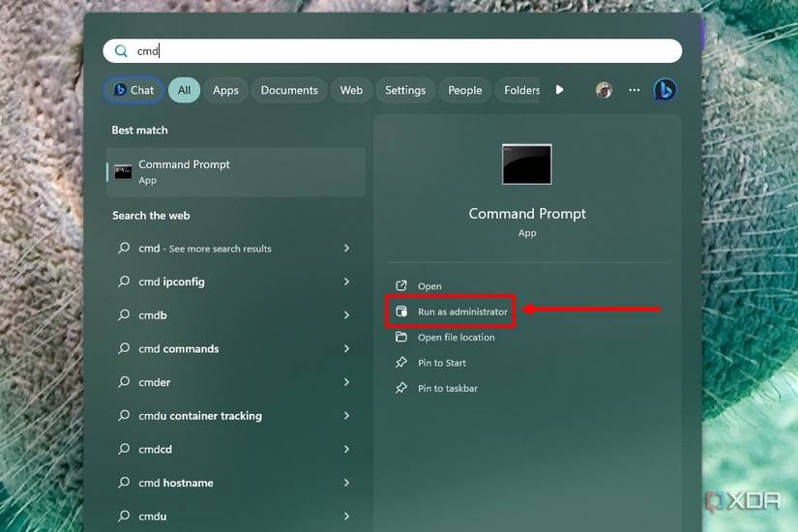Switch to the Apps filter tab

(x=225, y=90)
